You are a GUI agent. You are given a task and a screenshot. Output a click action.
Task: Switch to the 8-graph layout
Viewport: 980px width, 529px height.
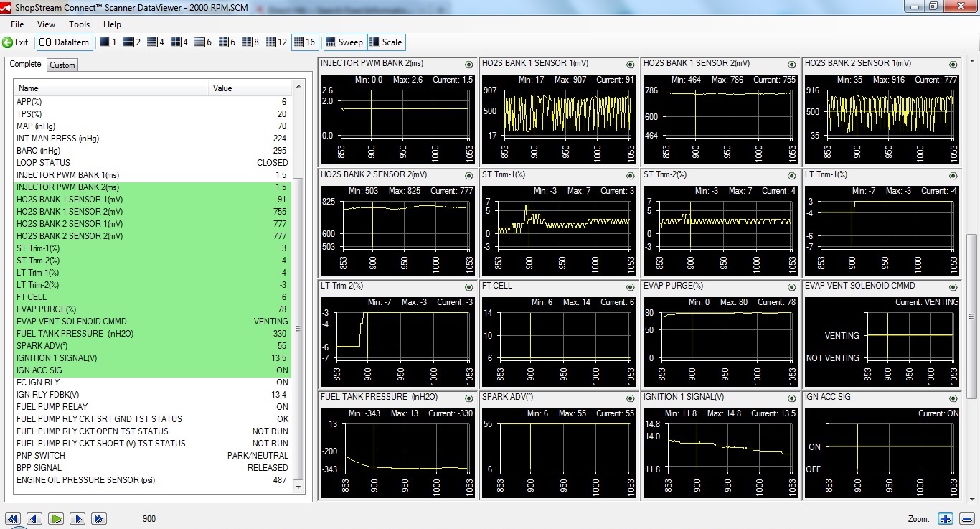coord(250,42)
